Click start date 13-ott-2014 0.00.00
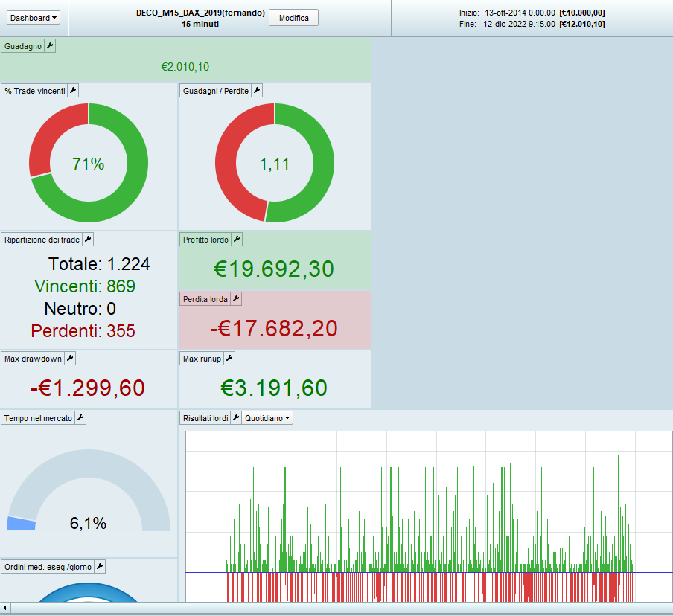 coord(520,13)
